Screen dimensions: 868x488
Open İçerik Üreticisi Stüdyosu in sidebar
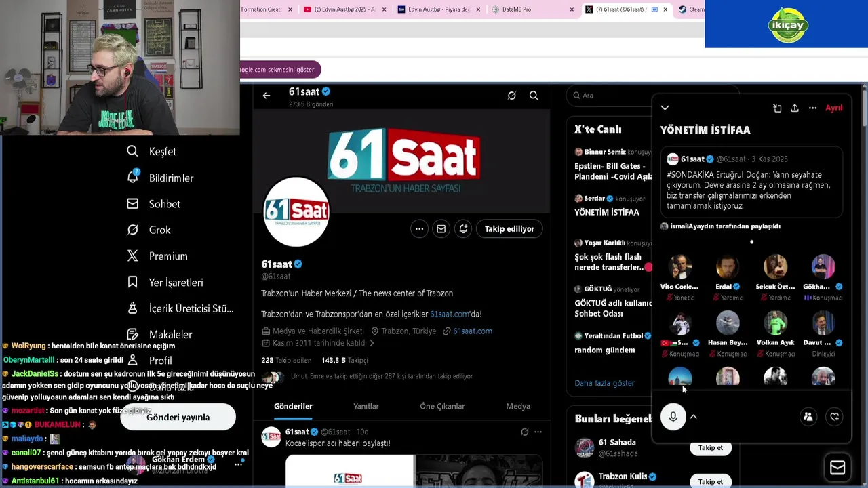pos(180,308)
